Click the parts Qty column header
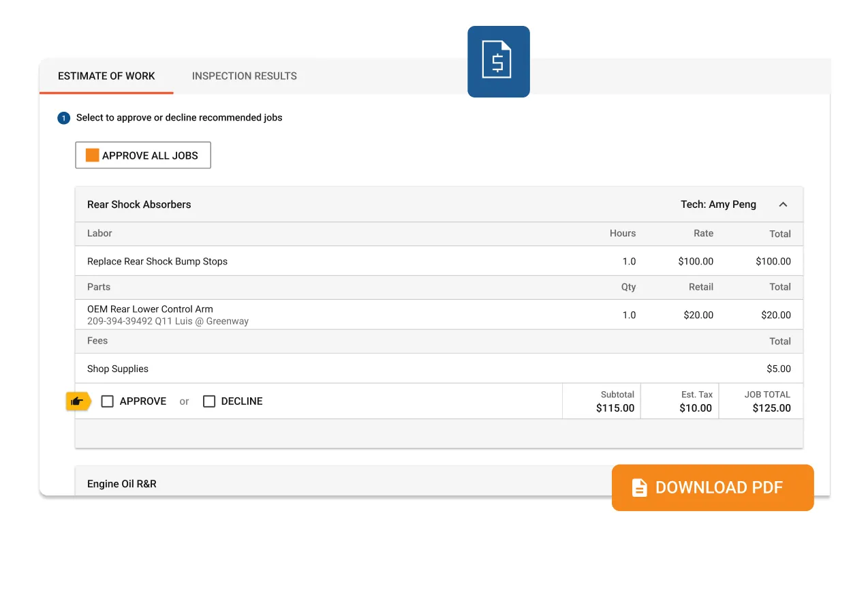This screenshot has width=868, height=597. click(628, 287)
